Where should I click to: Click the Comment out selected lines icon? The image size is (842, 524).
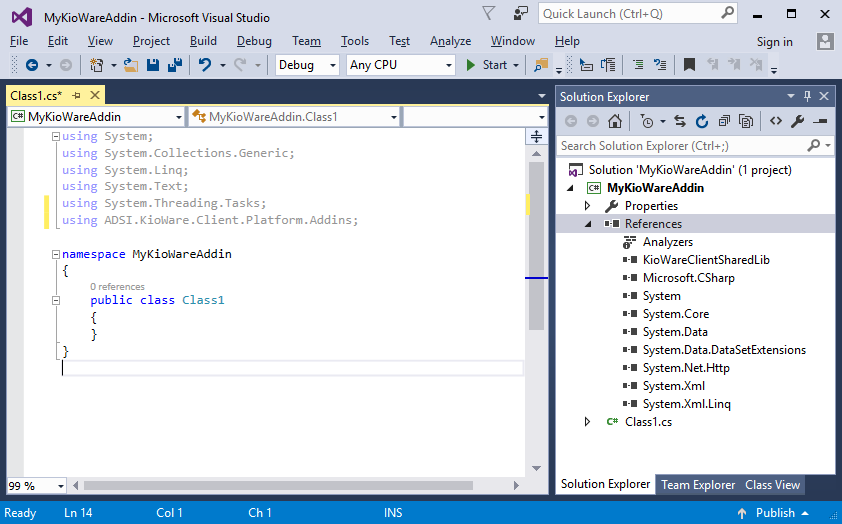click(638, 65)
